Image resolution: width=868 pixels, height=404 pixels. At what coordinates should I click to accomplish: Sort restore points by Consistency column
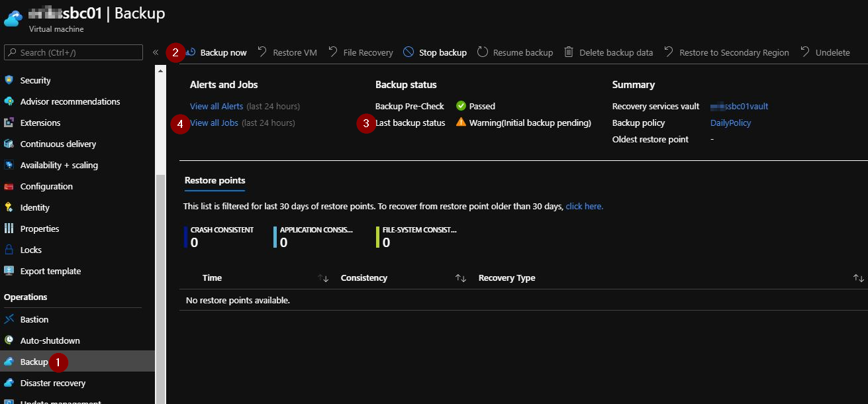461,278
